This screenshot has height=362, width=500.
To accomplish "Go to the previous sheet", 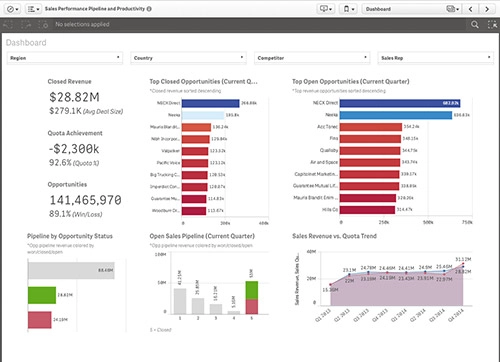I will click(470, 9).
